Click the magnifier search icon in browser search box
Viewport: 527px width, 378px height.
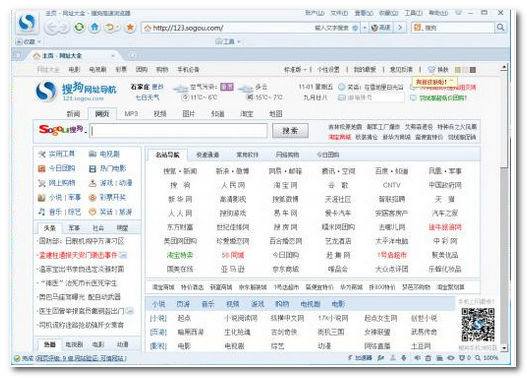(x=500, y=27)
